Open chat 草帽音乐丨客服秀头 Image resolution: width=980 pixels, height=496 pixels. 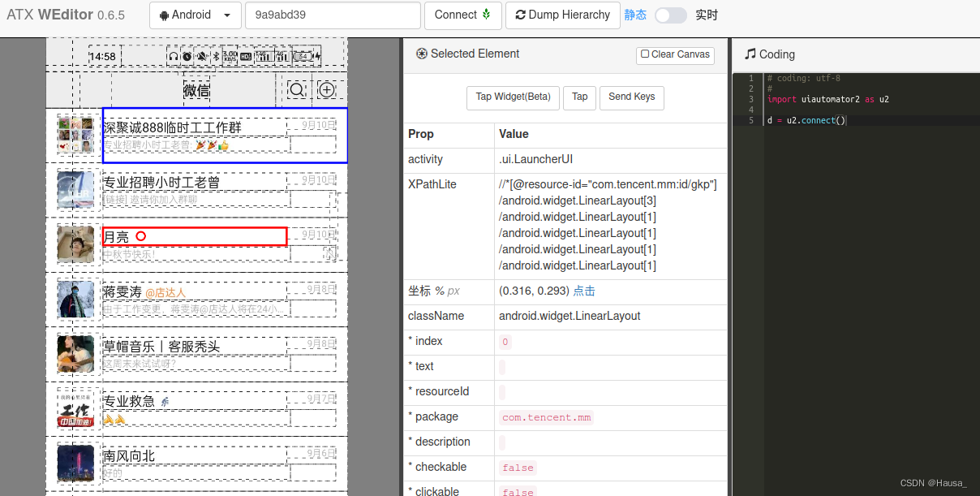[196, 355]
